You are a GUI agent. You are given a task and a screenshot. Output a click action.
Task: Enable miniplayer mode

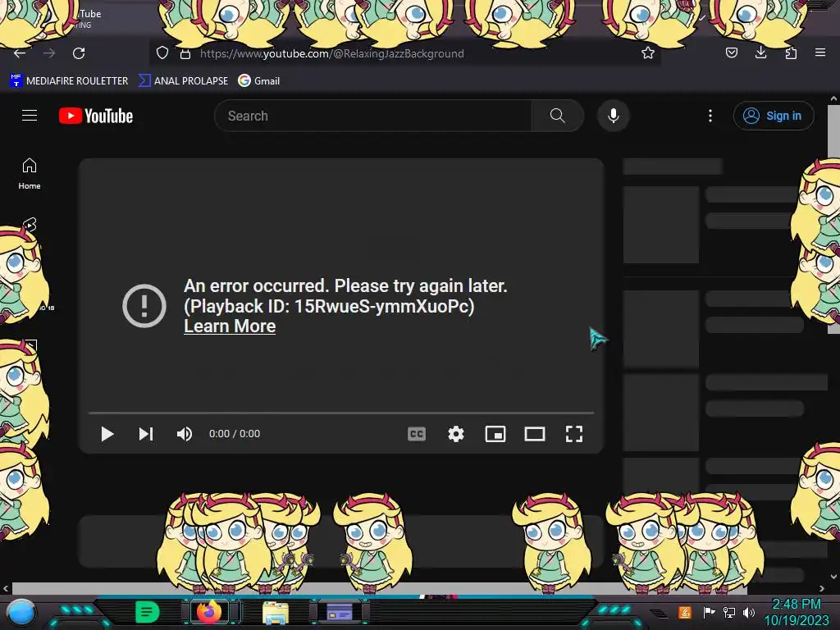click(x=495, y=434)
